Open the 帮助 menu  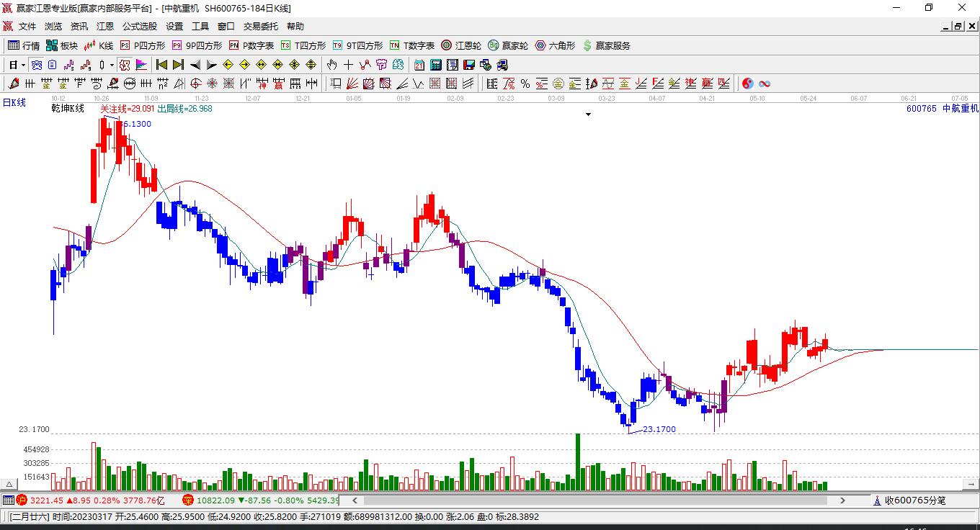(295, 27)
